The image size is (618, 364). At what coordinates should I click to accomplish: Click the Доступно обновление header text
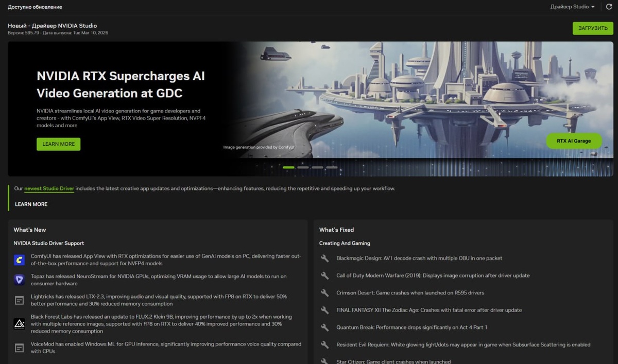pyautogui.click(x=35, y=7)
